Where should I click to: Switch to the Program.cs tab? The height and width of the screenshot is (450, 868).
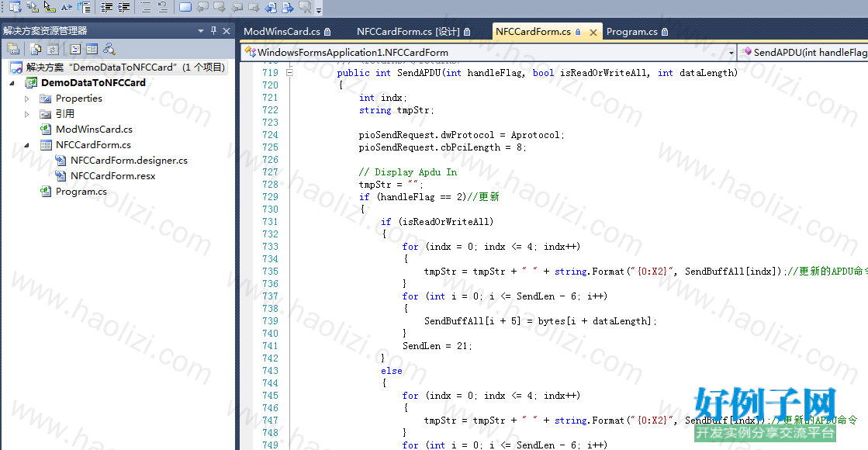(637, 32)
